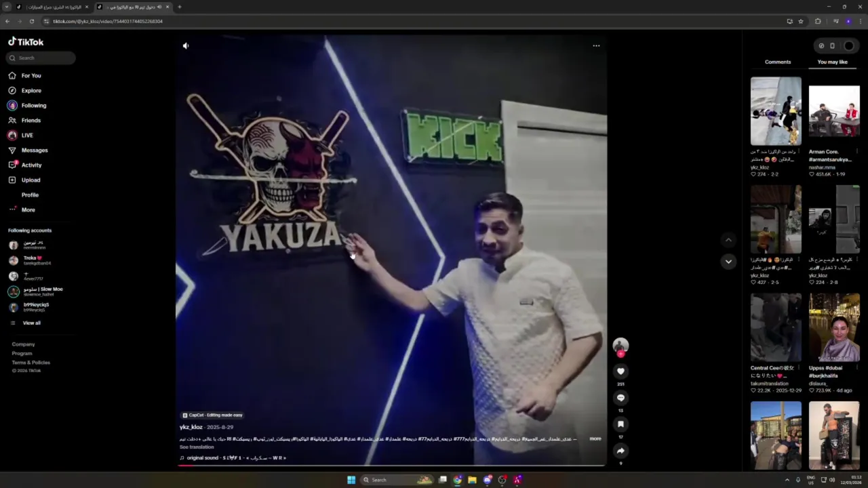Image resolution: width=868 pixels, height=488 pixels.
Task: Open the Windows Start menu
Action: (351, 480)
